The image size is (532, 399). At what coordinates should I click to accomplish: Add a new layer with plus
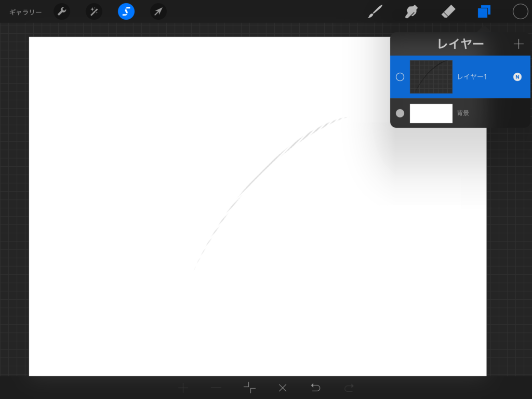(x=518, y=44)
